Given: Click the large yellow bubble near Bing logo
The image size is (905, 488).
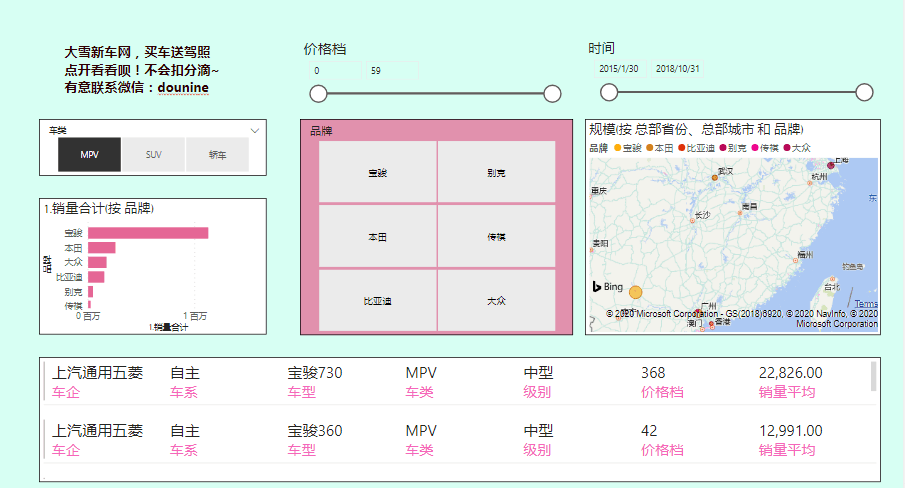Looking at the screenshot, I should 635,292.
